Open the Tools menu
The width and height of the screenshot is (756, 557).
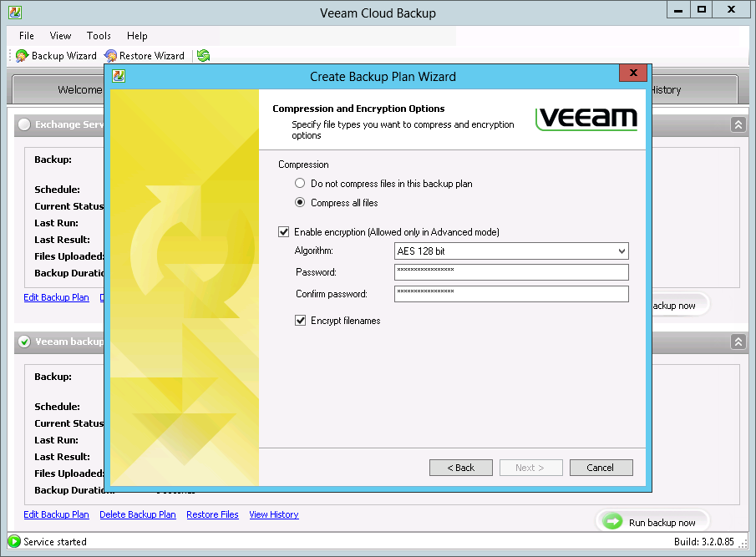click(x=99, y=36)
